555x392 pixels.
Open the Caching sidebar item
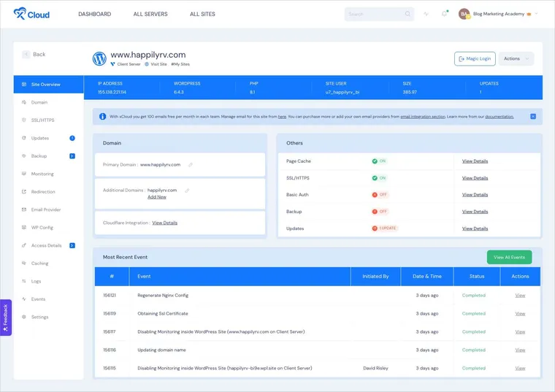point(48,264)
